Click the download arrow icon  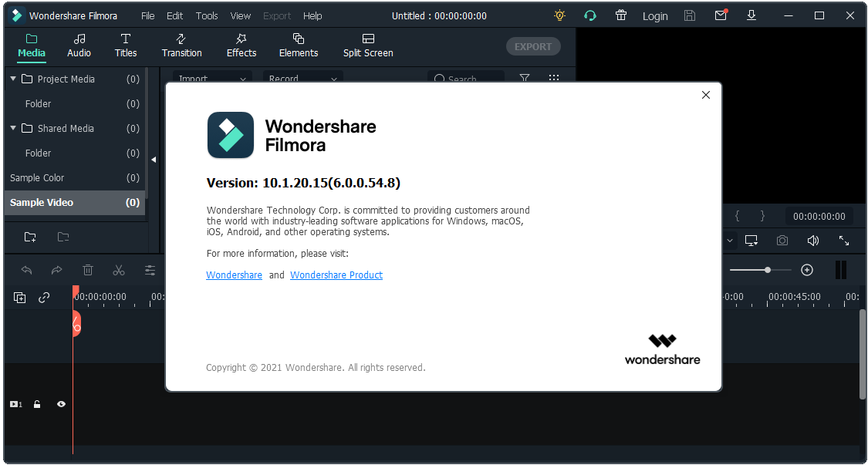[751, 15]
